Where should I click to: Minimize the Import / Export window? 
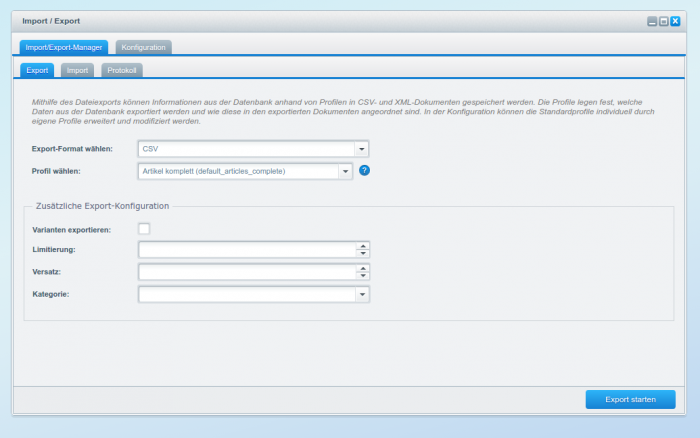point(652,21)
